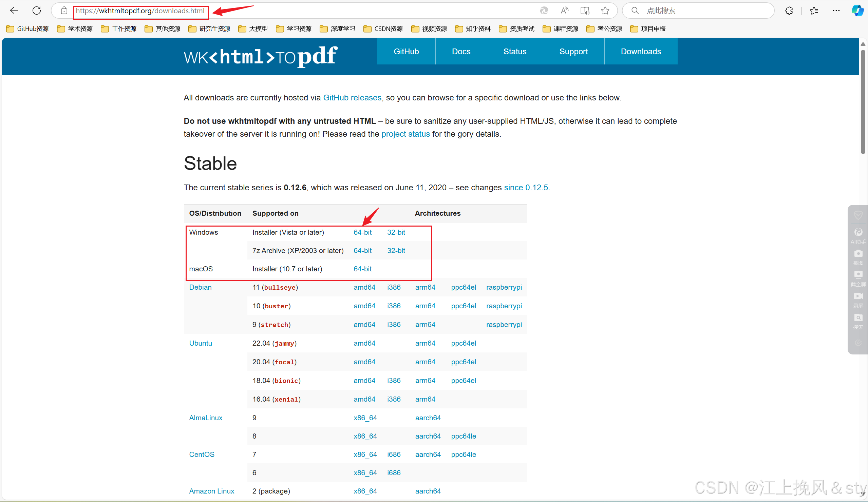Open the Copilot sidebar icon

pyautogui.click(x=858, y=11)
